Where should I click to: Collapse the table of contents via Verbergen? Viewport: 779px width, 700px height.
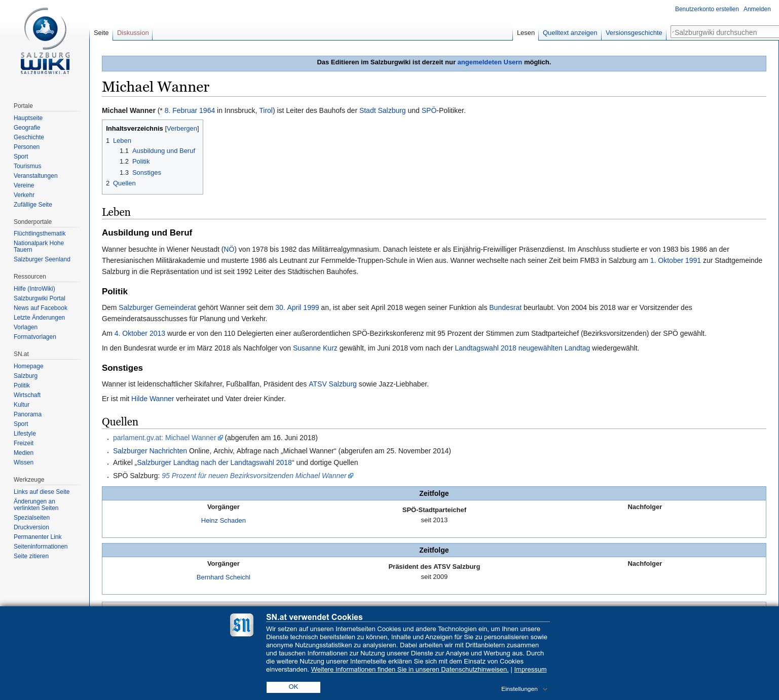point(182,129)
